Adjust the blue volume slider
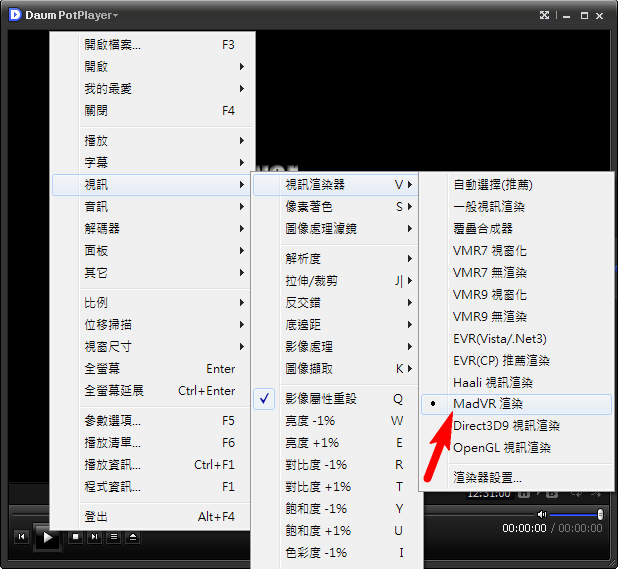This screenshot has width=618, height=569. coord(576,514)
